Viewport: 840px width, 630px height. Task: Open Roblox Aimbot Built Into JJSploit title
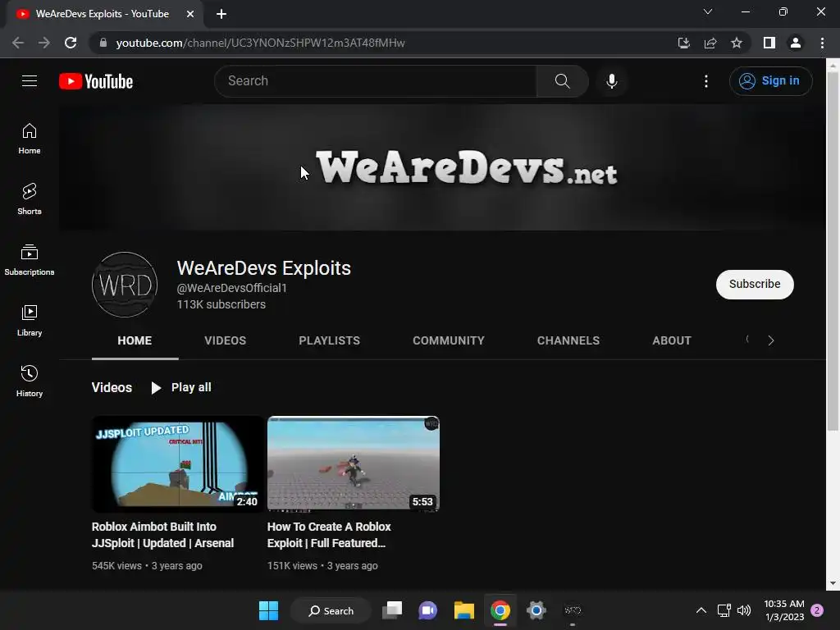click(163, 535)
